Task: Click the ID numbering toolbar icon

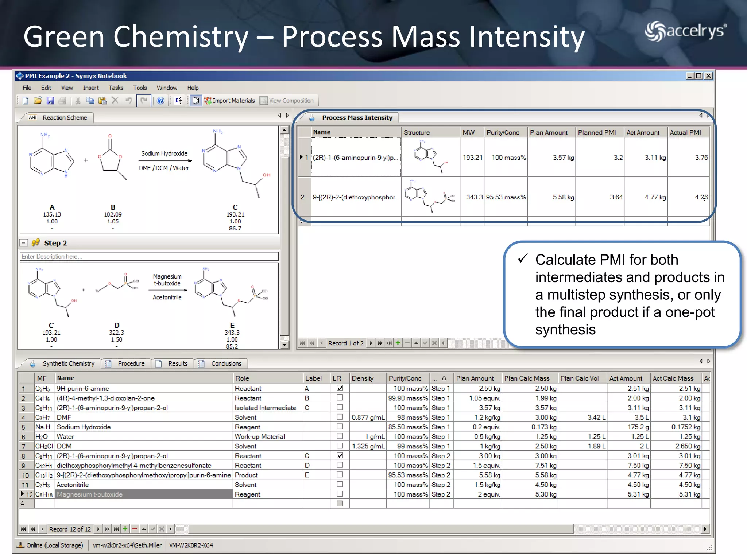Action: [x=178, y=101]
